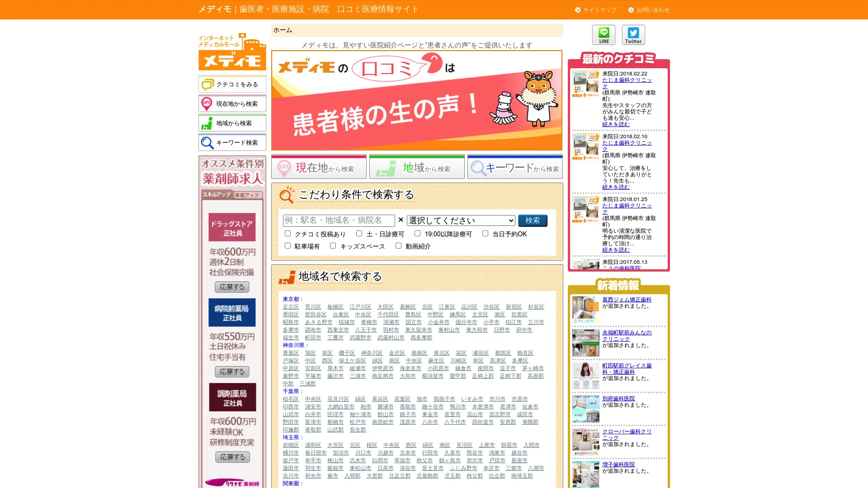Viewport: 868px width, 488px height.
Task: Open the 新宿区 area link
Action: [x=514, y=307]
